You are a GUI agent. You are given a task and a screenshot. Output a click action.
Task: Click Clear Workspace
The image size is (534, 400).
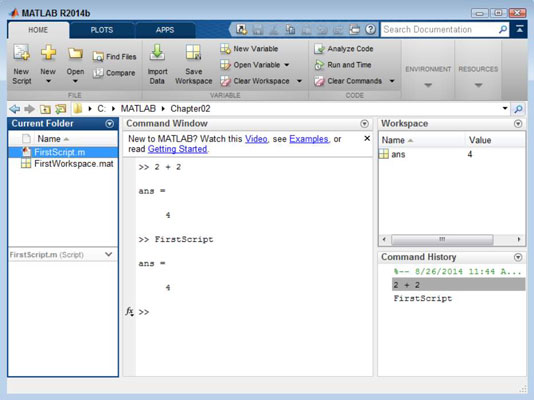coord(255,81)
